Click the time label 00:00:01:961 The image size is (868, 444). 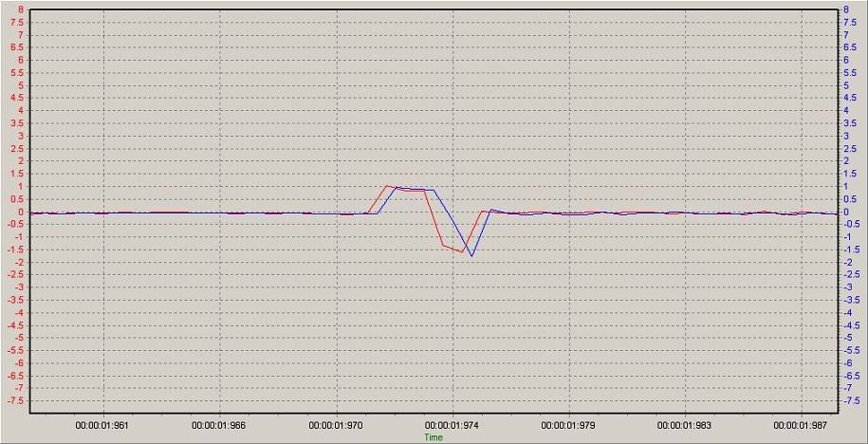point(102,427)
